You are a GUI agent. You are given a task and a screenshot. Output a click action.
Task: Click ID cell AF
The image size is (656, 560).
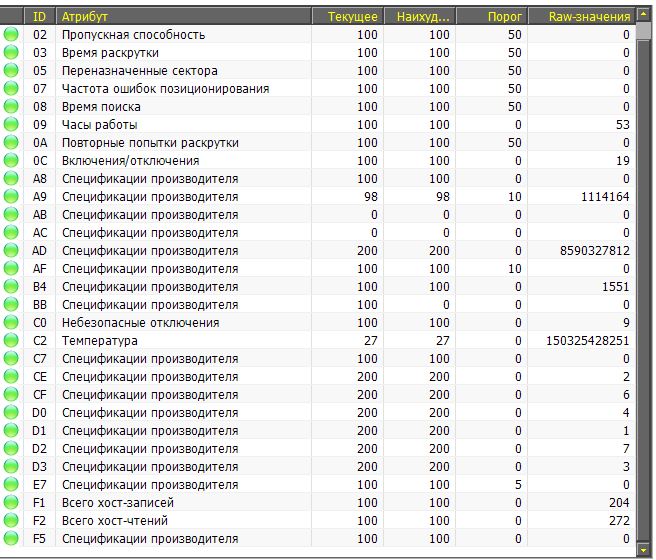click(x=40, y=268)
